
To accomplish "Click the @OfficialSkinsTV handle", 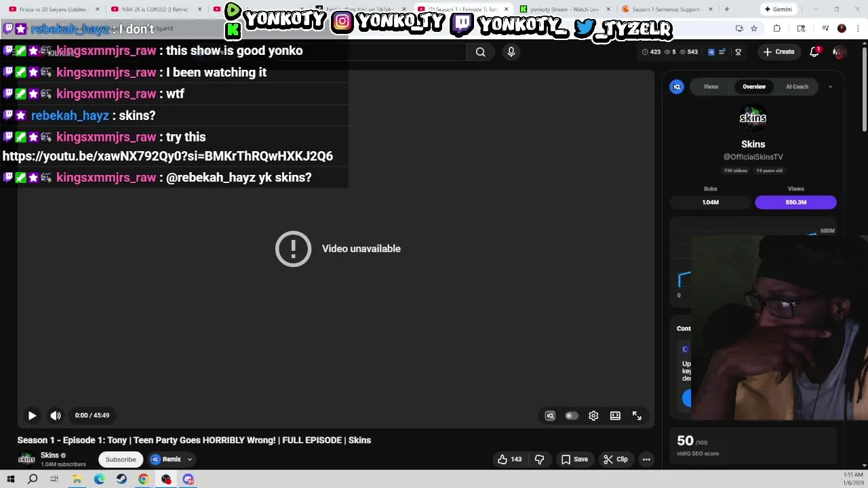I will point(753,157).
